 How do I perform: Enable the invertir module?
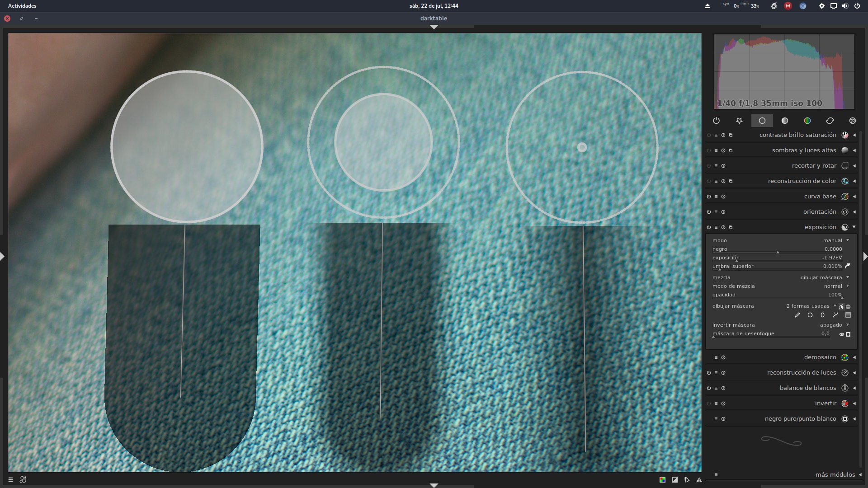(709, 404)
